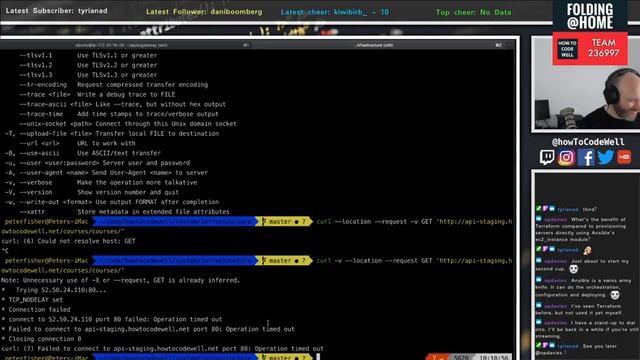This screenshot has width=640, height=360.
Task: Click chat message 'See you later @opdavies'
Action: (577, 349)
